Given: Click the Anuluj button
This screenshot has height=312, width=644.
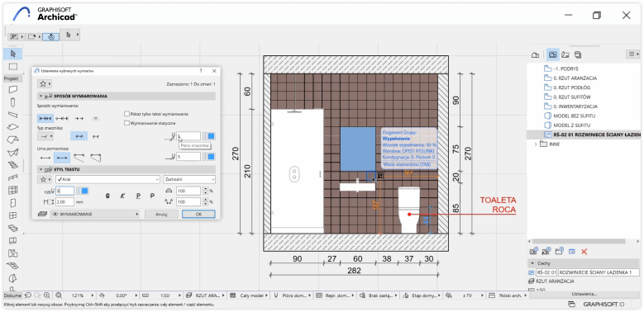Looking at the screenshot, I should click(x=161, y=214).
